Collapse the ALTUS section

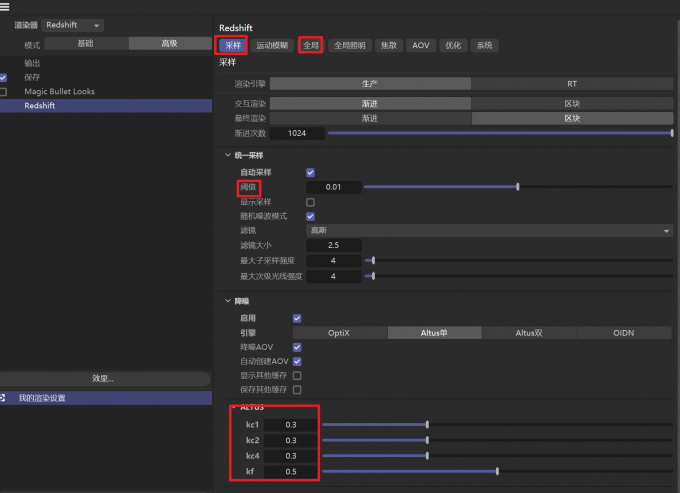pos(234,408)
